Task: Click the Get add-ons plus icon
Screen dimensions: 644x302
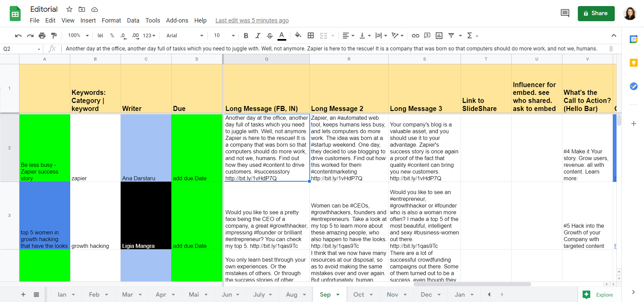Action: point(634,124)
